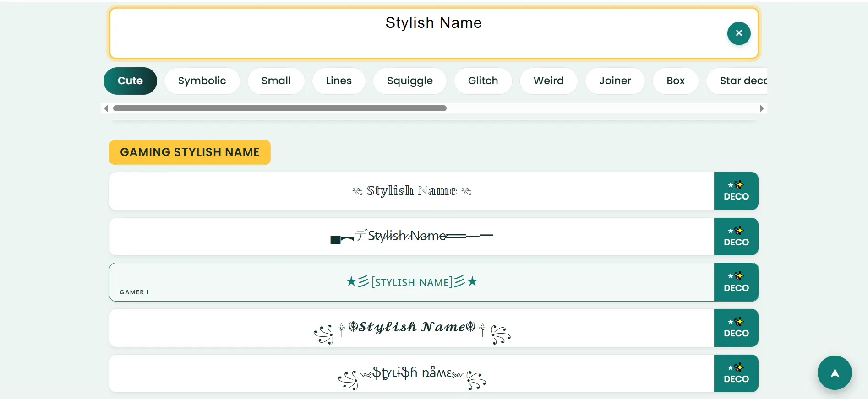Select the Star deco style tab

tap(737, 81)
